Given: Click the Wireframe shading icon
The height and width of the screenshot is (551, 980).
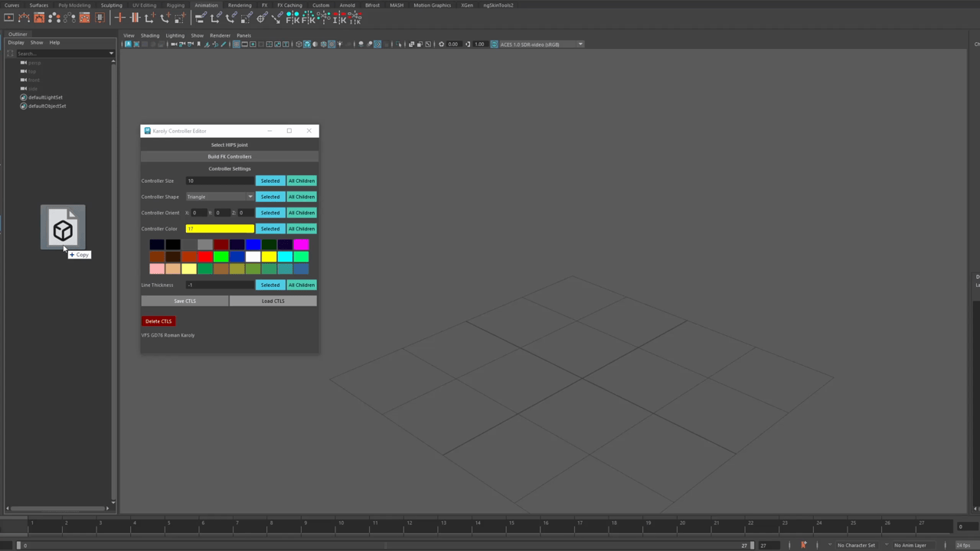Looking at the screenshot, I should tap(299, 44).
